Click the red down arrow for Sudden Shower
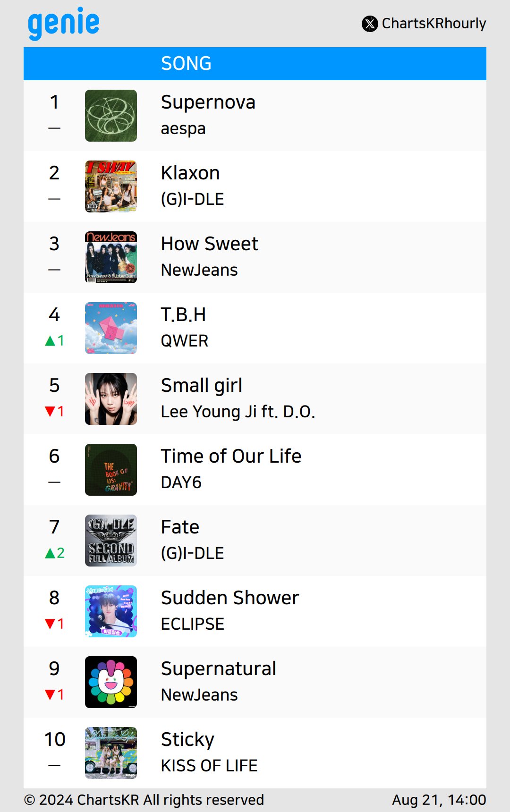510x812 pixels. 50,624
